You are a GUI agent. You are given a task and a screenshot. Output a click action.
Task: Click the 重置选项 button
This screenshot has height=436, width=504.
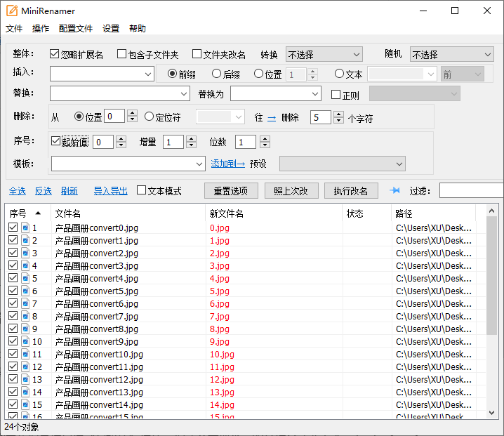(x=231, y=191)
